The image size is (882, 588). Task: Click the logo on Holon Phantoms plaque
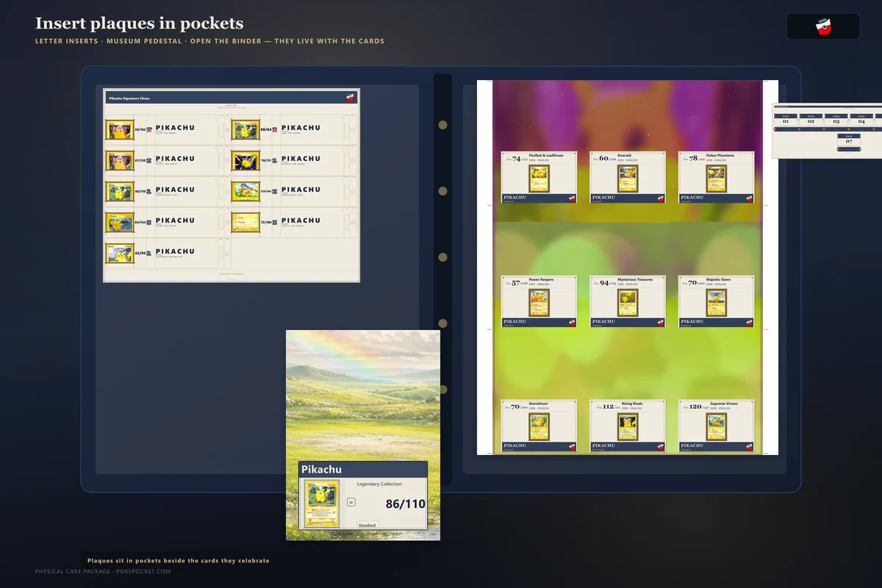click(x=749, y=198)
